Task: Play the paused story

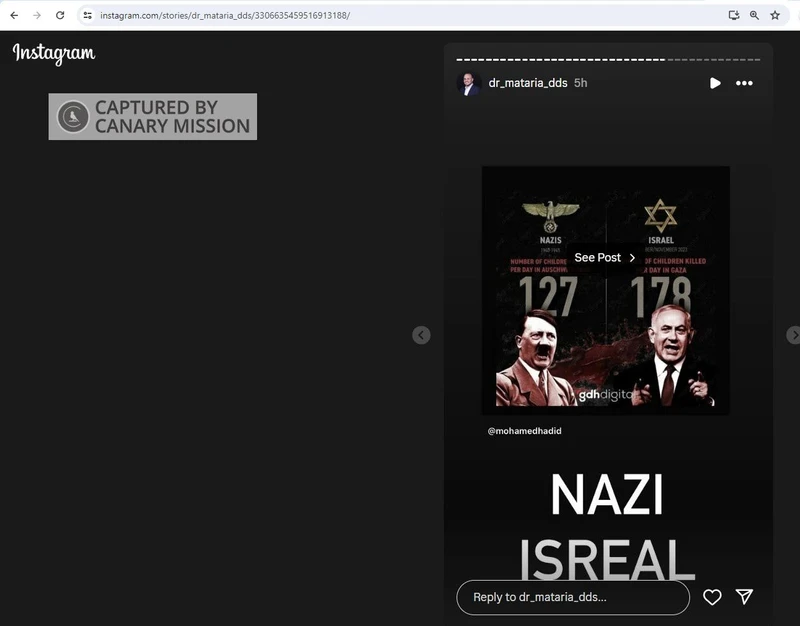Action: point(714,83)
